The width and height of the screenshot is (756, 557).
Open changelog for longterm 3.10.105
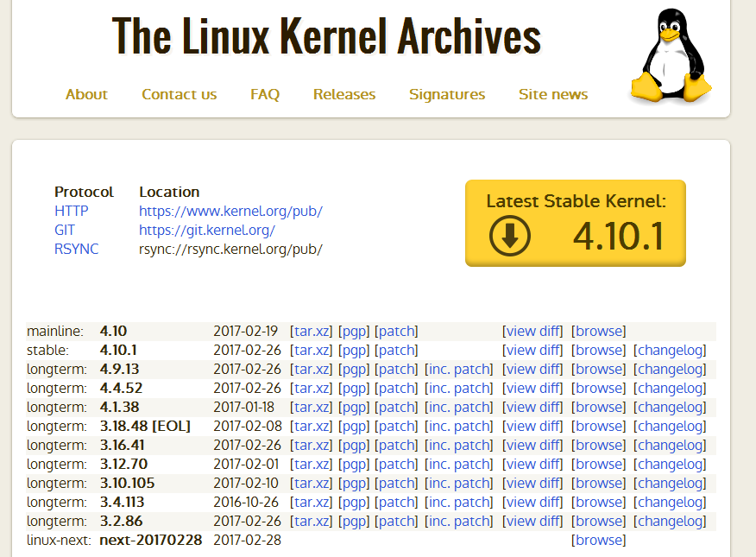670,484
